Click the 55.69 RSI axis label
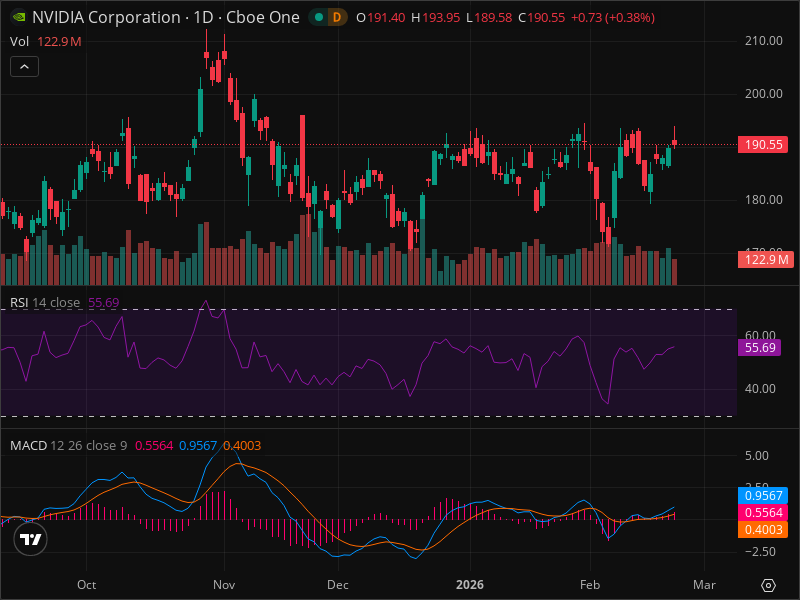 [760, 348]
